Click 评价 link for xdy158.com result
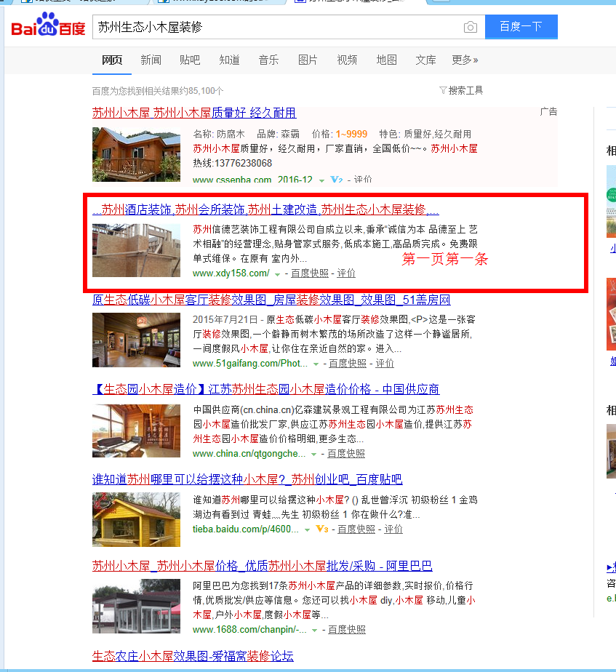The width and height of the screenshot is (616, 672). click(x=346, y=273)
